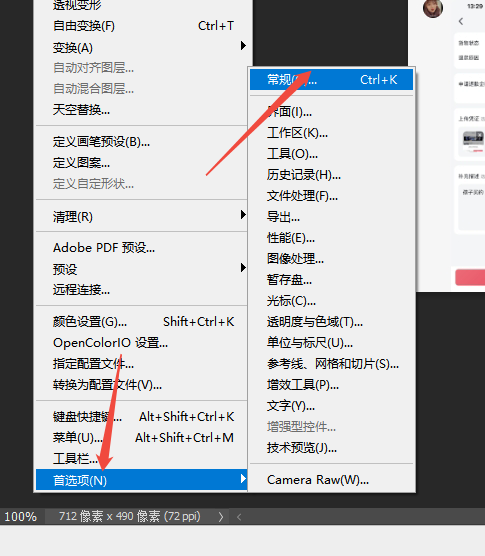Choose 光标(C)... preferences
The width and height of the screenshot is (485, 556).
coord(331,301)
